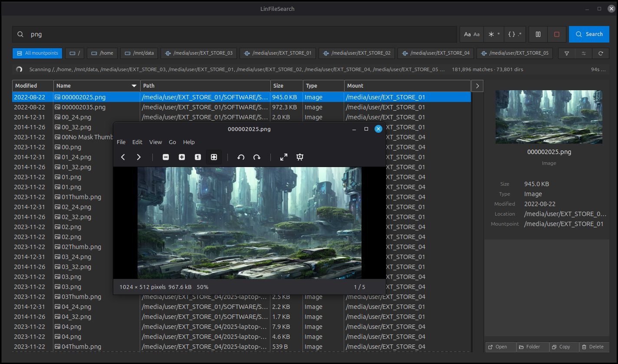Toggle case-sensitive matching (Aa)
The height and width of the screenshot is (364, 618).
(x=472, y=34)
